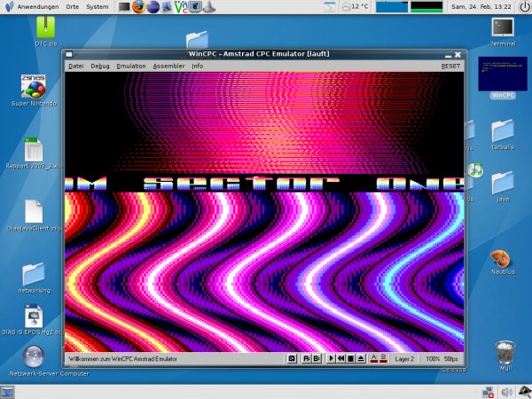Open the WinCPC window menu icon in title bar
532x399 pixels.
[x=69, y=54]
